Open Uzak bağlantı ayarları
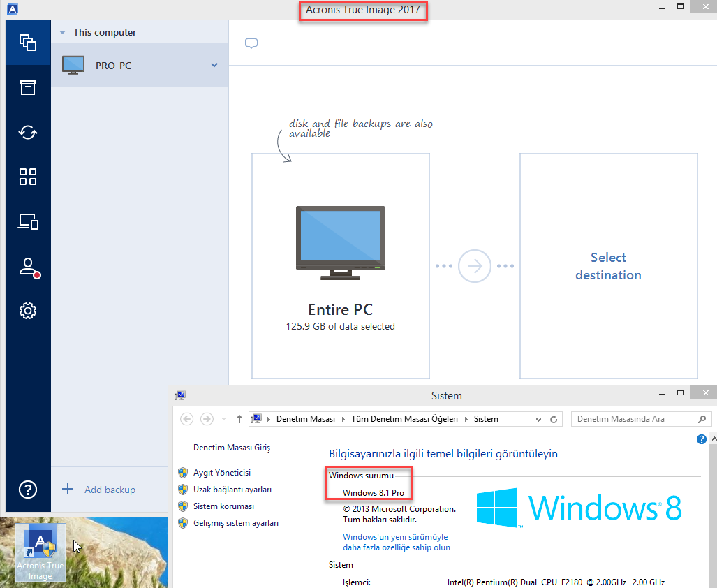Screen dimensions: 717x588 (232, 490)
